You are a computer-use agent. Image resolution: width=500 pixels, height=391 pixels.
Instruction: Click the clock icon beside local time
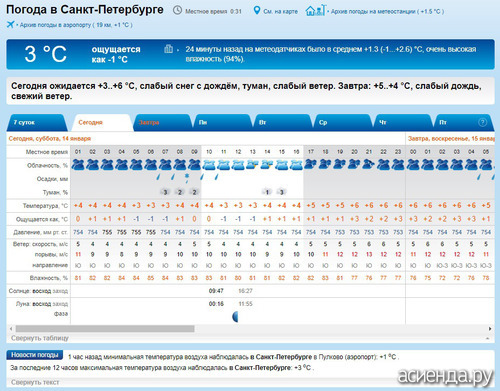click(x=177, y=11)
